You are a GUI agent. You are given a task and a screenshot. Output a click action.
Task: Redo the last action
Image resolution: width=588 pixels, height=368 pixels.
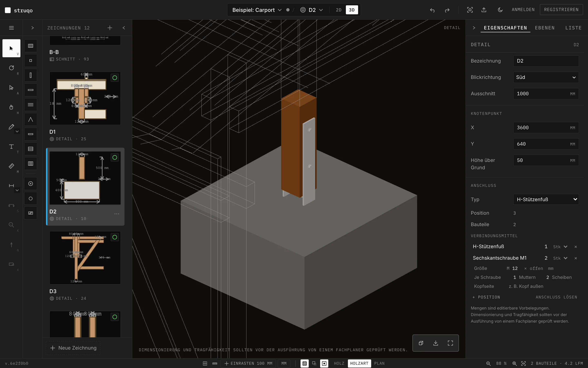[447, 10]
